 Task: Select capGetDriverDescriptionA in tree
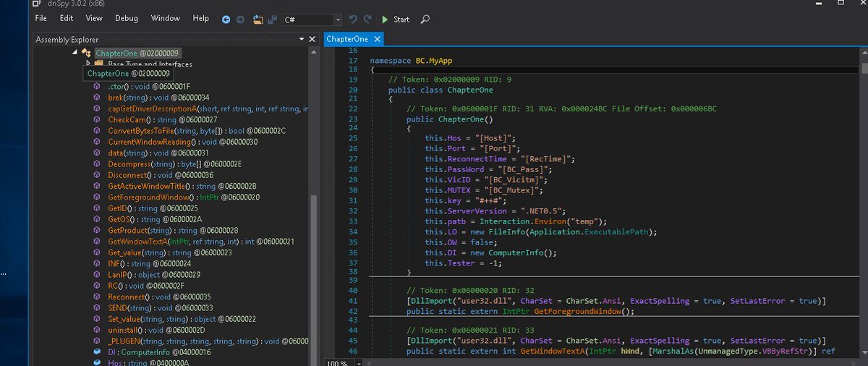click(x=208, y=108)
